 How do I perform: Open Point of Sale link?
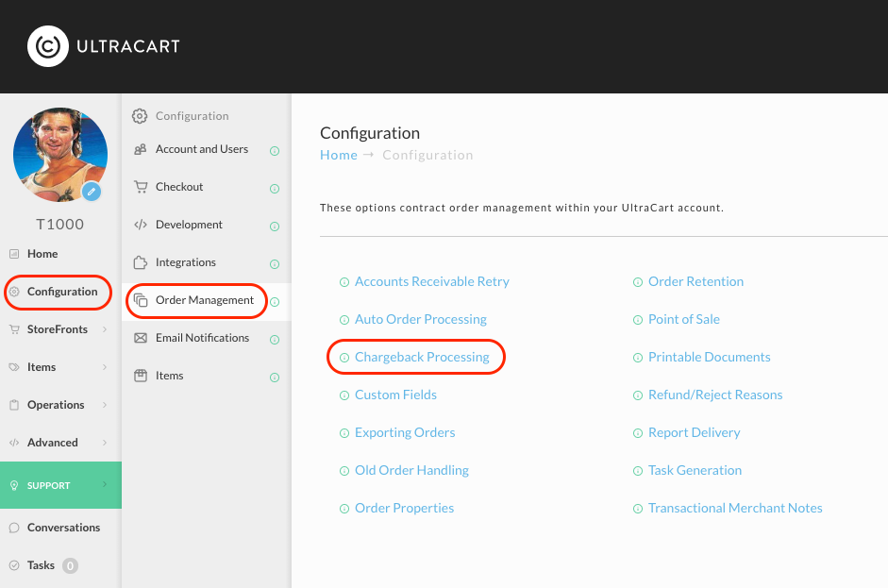[x=683, y=320]
